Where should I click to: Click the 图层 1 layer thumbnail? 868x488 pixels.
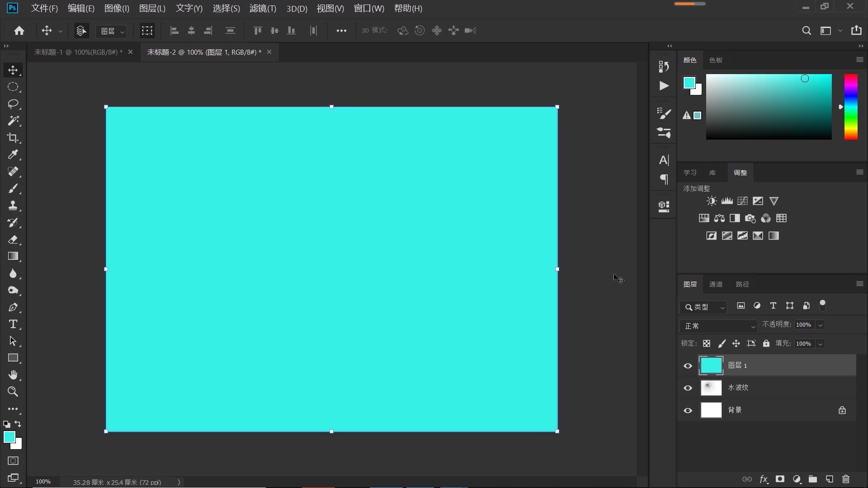click(711, 366)
